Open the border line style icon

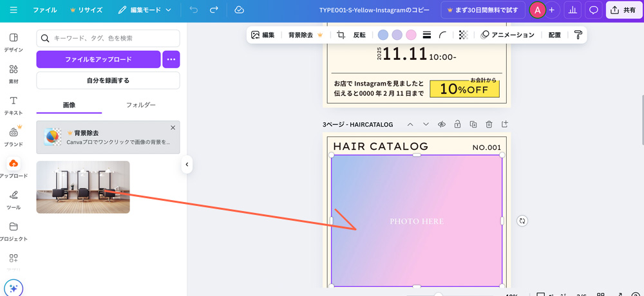[x=426, y=35]
